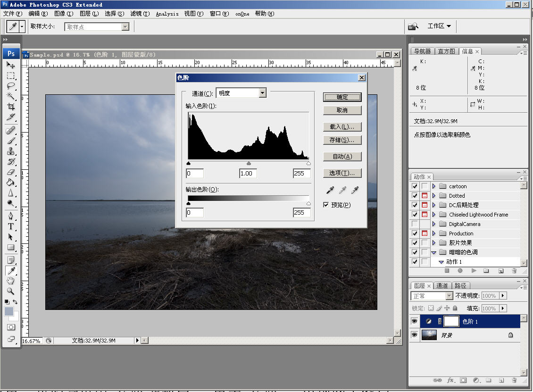
Task: Toggle the cartoon action set checkbox
Action: tap(414, 186)
